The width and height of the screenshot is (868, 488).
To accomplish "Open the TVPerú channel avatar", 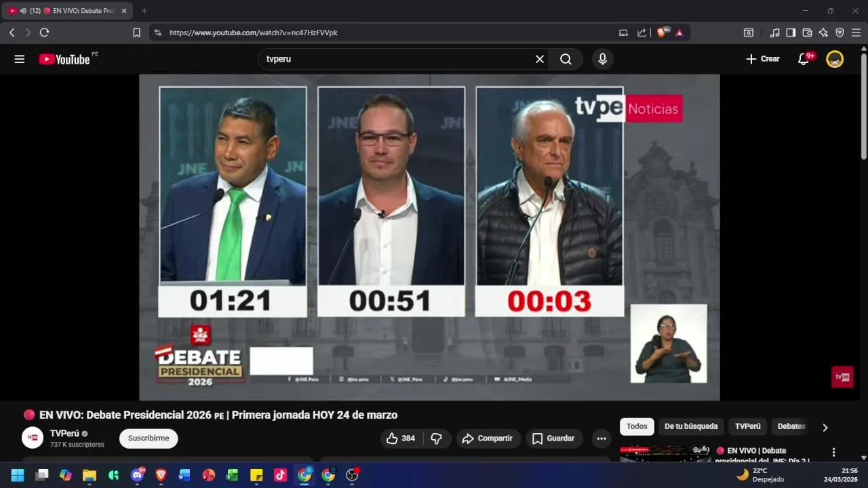I will [33, 439].
